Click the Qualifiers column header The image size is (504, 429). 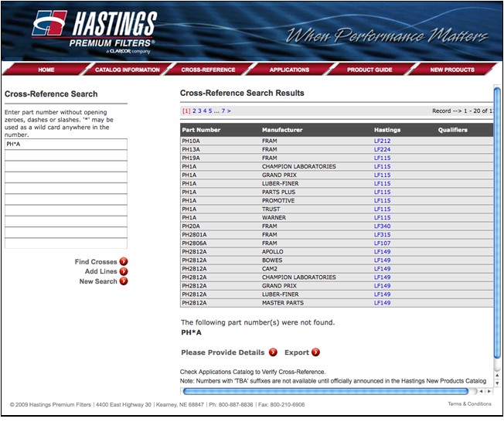pyautogui.click(x=452, y=130)
